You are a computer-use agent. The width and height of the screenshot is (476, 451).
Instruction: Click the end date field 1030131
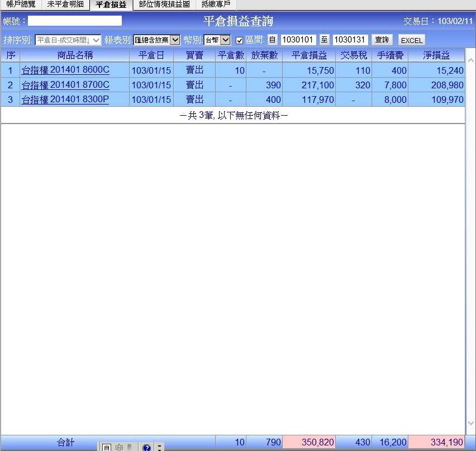click(350, 40)
